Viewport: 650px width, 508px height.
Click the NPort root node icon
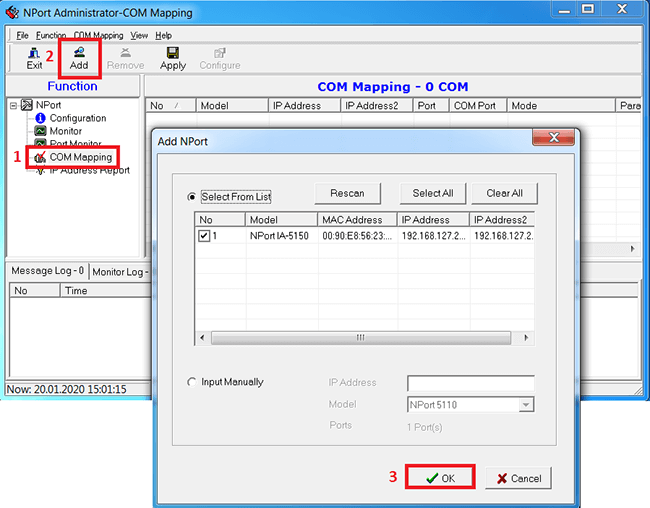27,105
